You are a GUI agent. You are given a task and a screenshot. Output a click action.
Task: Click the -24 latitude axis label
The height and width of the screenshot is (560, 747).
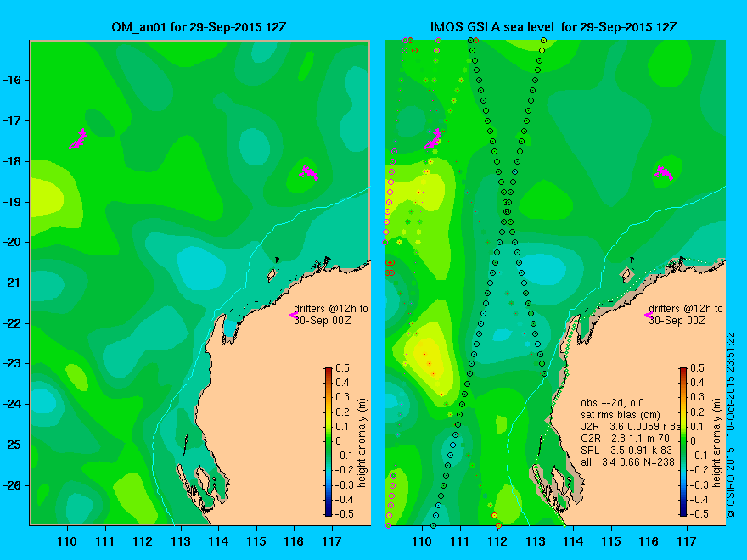click(x=13, y=404)
